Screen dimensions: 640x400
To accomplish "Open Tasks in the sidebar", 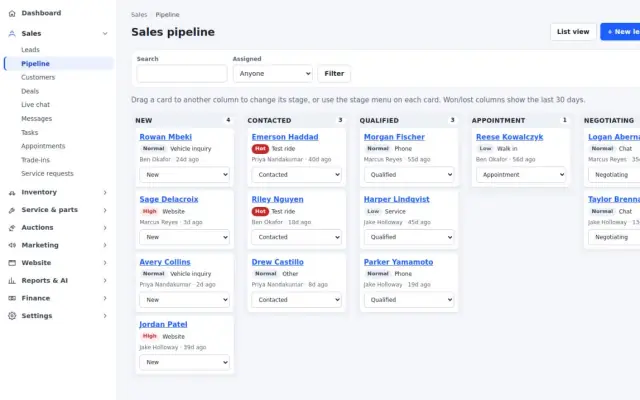I will coord(29,133).
